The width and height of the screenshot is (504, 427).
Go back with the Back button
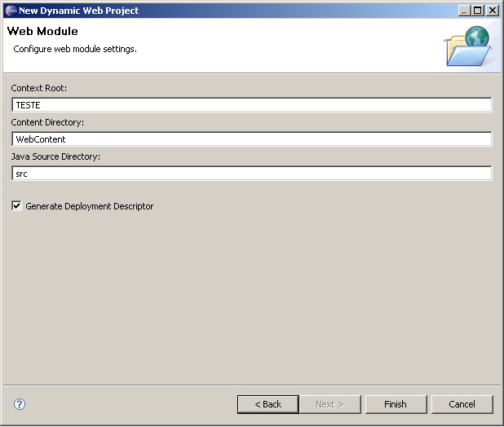pos(268,404)
